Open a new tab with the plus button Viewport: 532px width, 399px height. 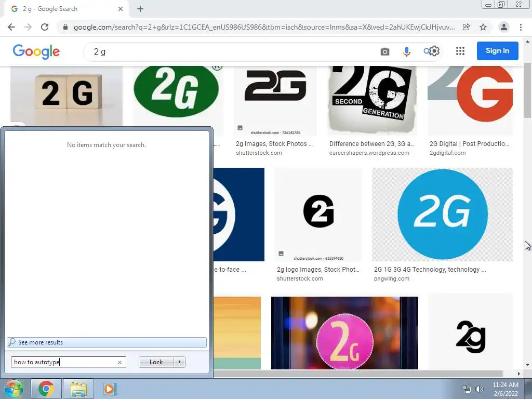coord(140,9)
